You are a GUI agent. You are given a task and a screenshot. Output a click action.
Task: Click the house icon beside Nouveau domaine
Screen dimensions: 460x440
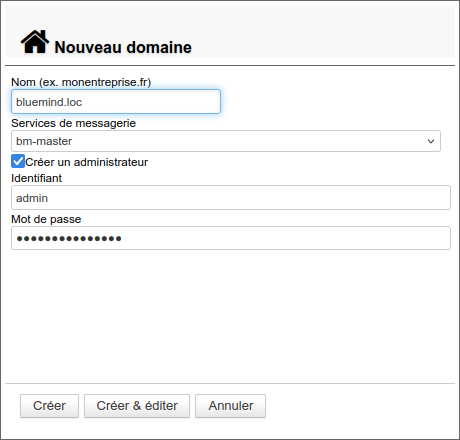coord(35,42)
